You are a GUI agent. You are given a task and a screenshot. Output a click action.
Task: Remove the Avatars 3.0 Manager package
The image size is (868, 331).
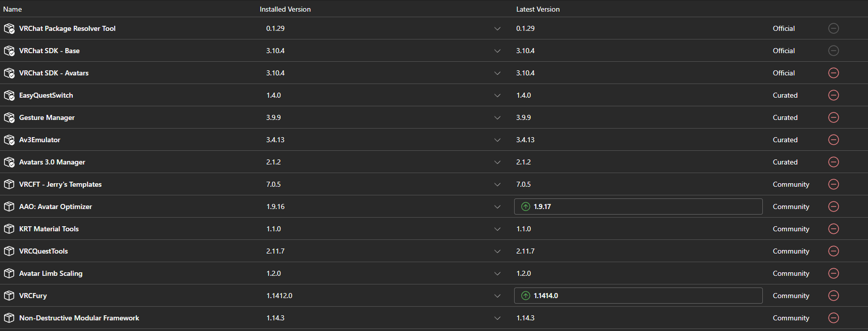pos(834,162)
